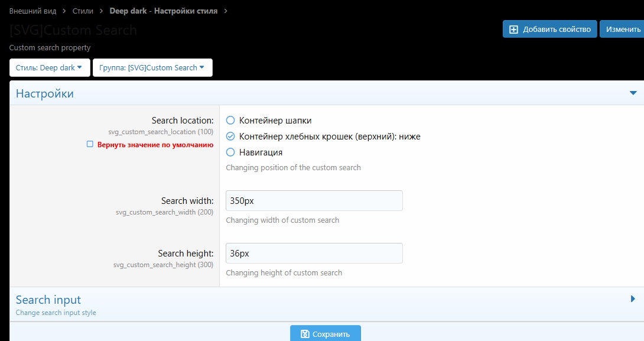Collapse the Настройки section arrow
This screenshot has height=341, width=644.
[x=633, y=93]
